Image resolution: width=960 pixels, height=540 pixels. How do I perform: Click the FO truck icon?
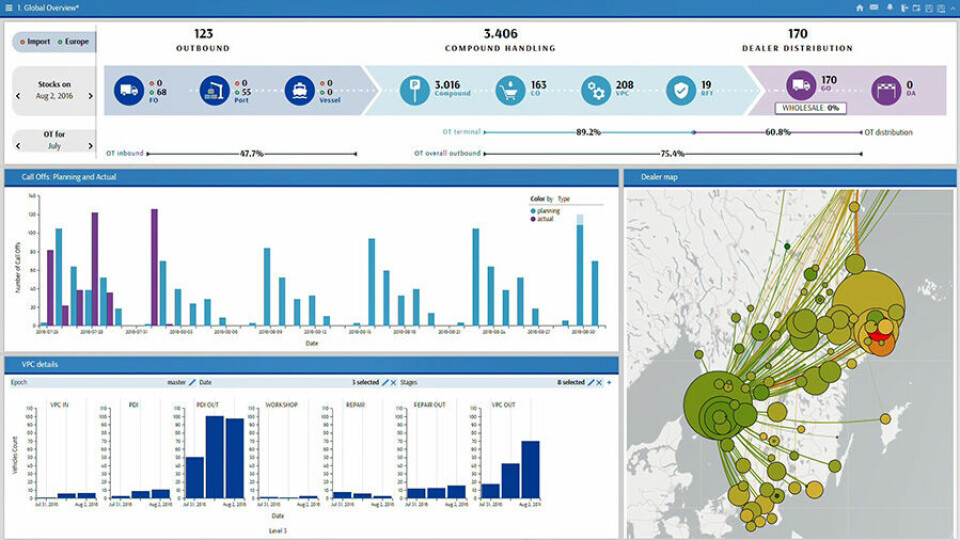130,92
